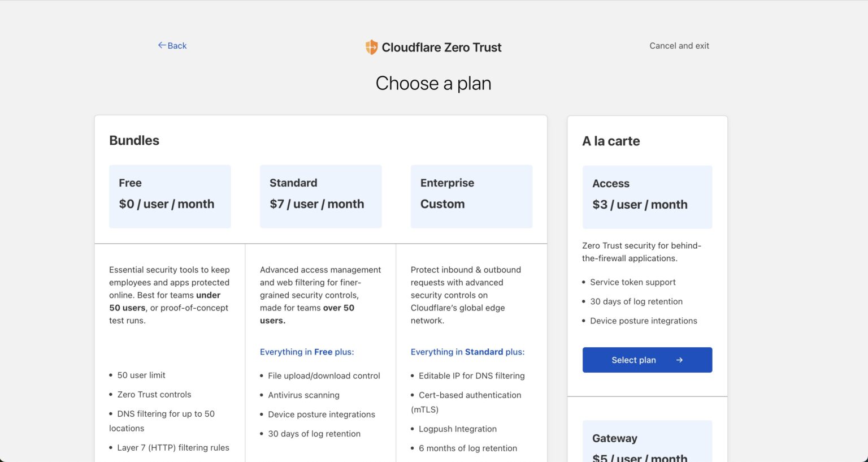Click the $7 / user / month price text
868x462 pixels.
coord(316,204)
